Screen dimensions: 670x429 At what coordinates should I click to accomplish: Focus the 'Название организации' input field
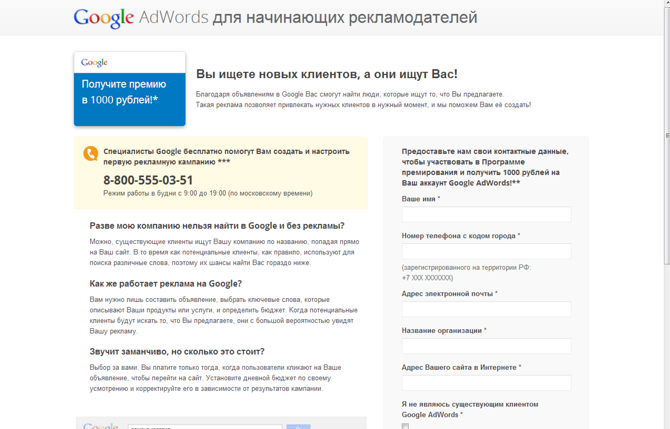[486, 346]
